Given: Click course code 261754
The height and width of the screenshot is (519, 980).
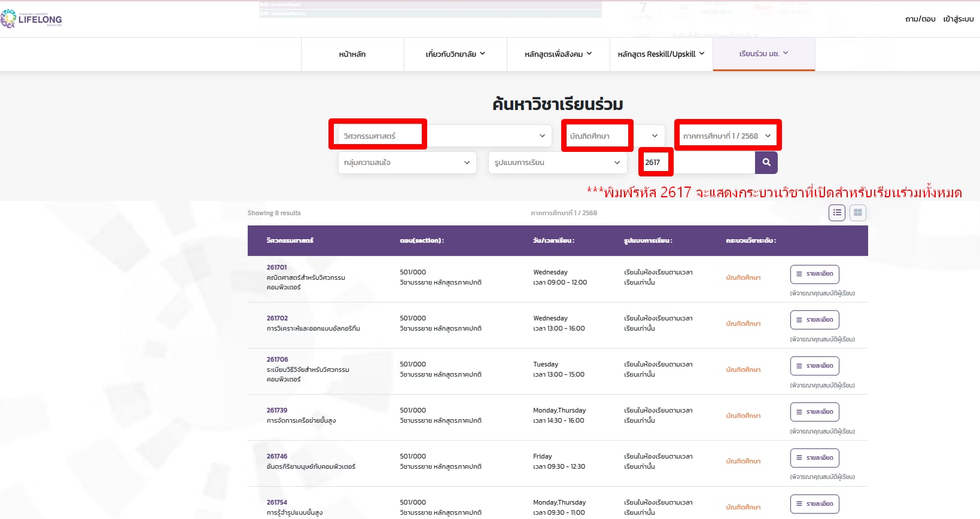Looking at the screenshot, I should point(277,502).
